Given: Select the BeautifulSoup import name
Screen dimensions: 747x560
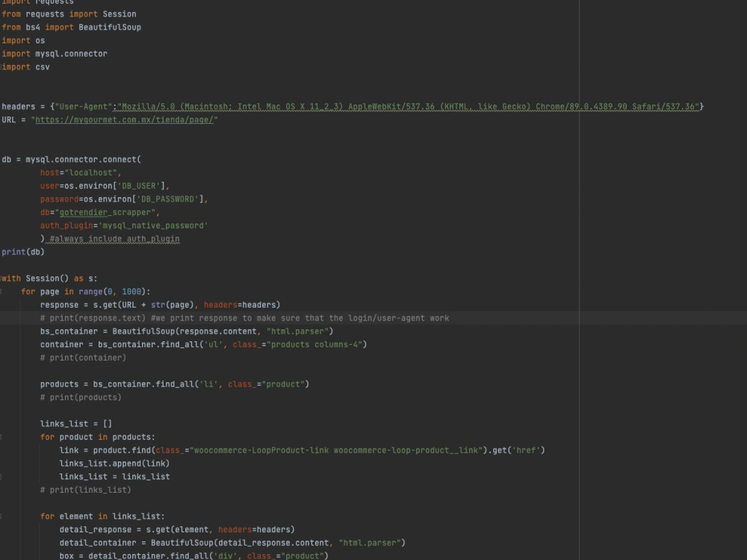Looking at the screenshot, I should [x=110, y=27].
